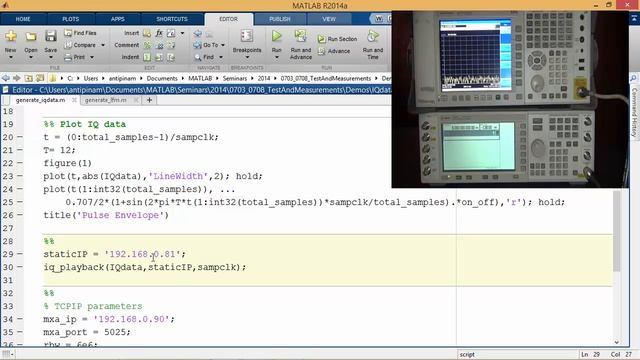640x360 pixels.
Task: Click the smart indent icon
Action: [x=147, y=57]
